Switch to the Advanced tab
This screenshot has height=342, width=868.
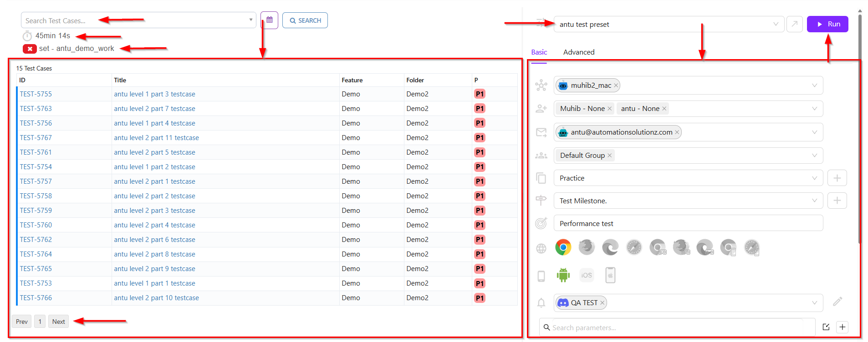[x=578, y=52]
